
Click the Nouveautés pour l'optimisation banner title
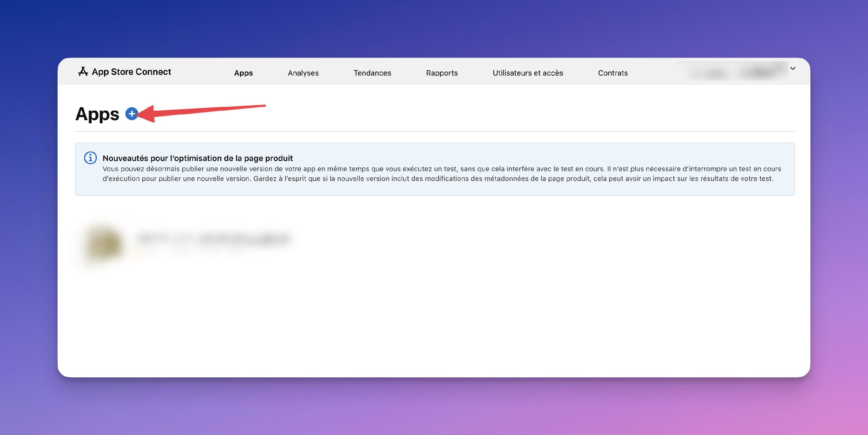point(197,158)
